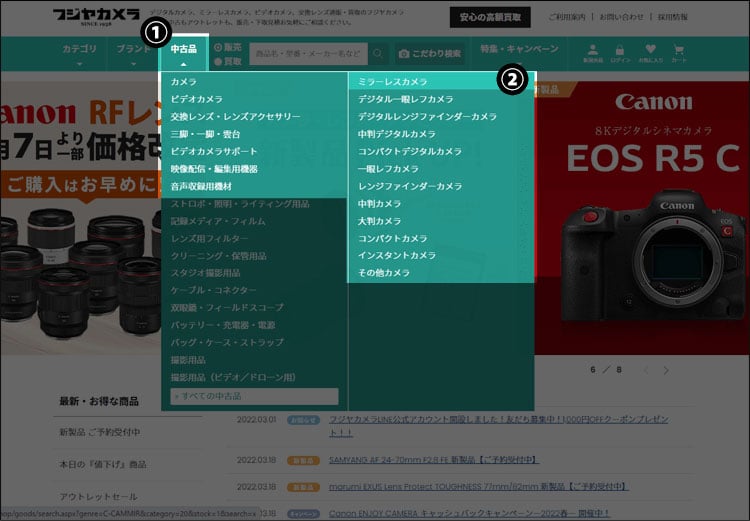Open Canon ENJOY CAMERA campaign link
Image resolution: width=750 pixels, height=521 pixels.
469,514
